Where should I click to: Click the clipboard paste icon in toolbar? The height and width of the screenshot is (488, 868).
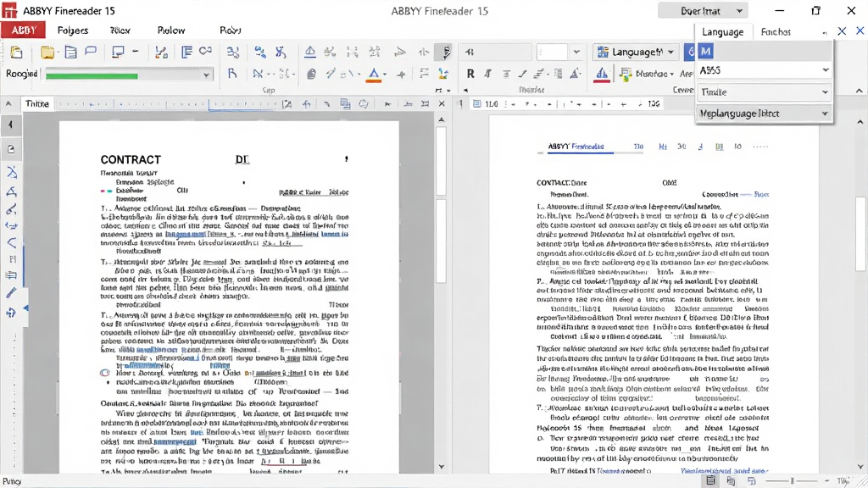tap(17, 52)
